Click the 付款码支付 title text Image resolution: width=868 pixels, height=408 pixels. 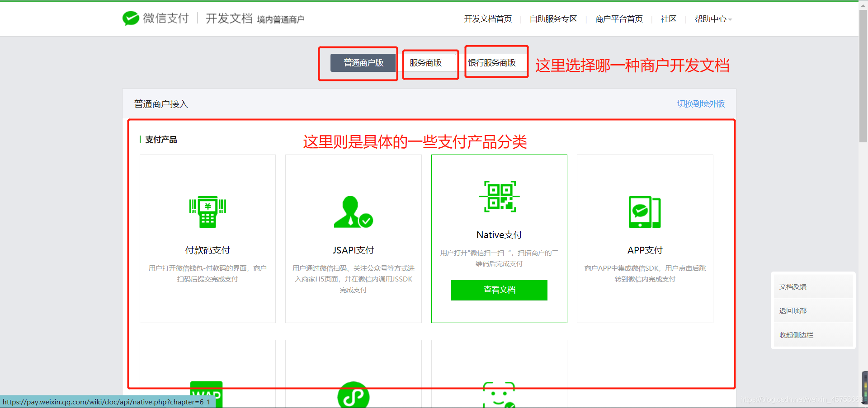[x=208, y=250]
